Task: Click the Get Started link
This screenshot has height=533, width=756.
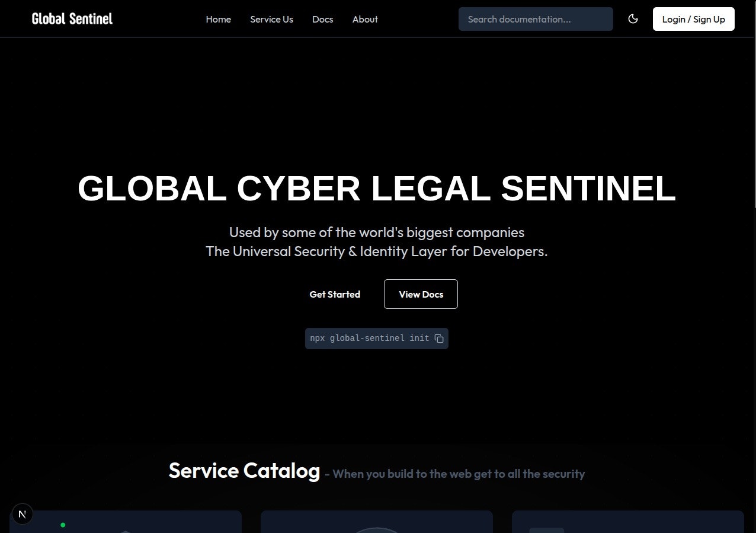Action: tap(335, 294)
